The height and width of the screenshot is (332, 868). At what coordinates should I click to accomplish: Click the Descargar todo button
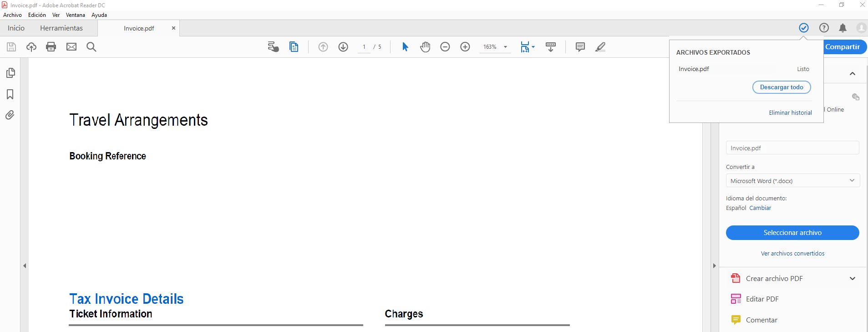pos(782,87)
